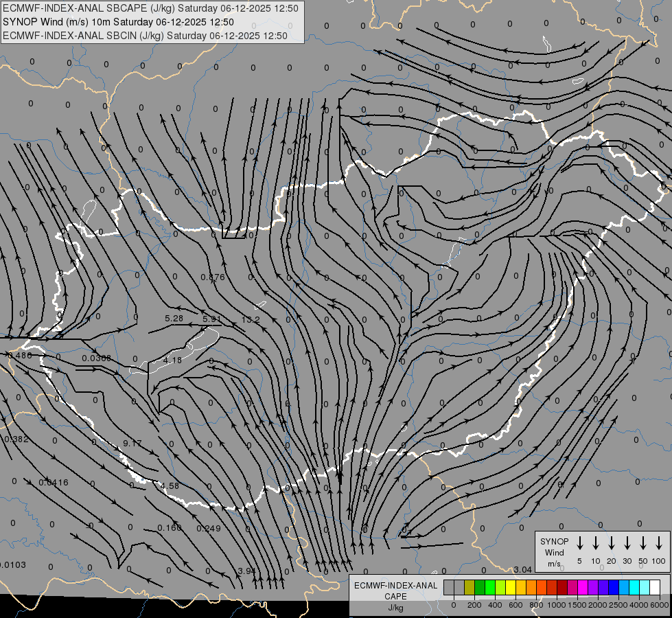Click the map value 13.2
Viewport: 672px width, 618px height.
[251, 319]
